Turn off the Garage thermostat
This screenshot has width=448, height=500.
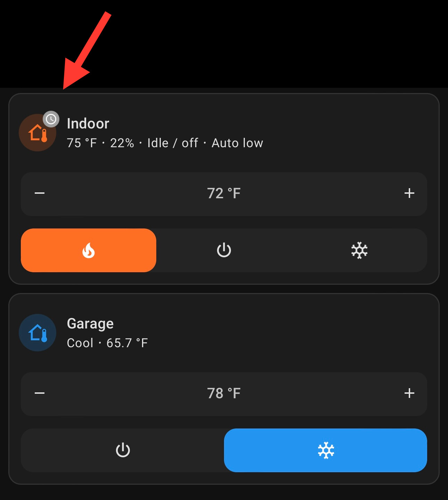click(123, 450)
